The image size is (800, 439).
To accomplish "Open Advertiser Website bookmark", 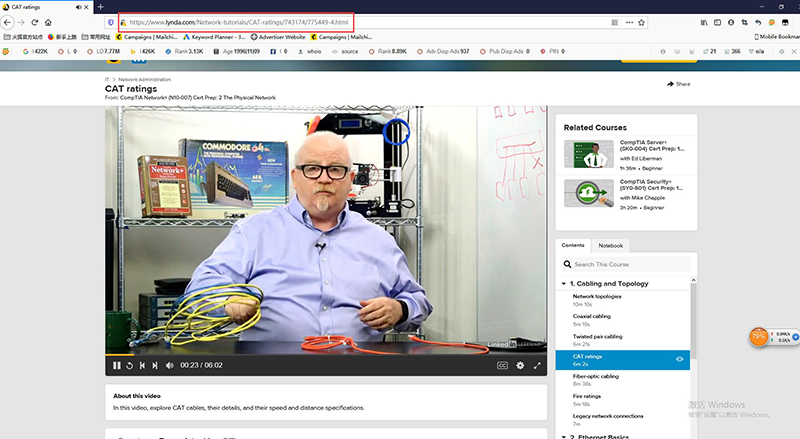I will tap(278, 37).
